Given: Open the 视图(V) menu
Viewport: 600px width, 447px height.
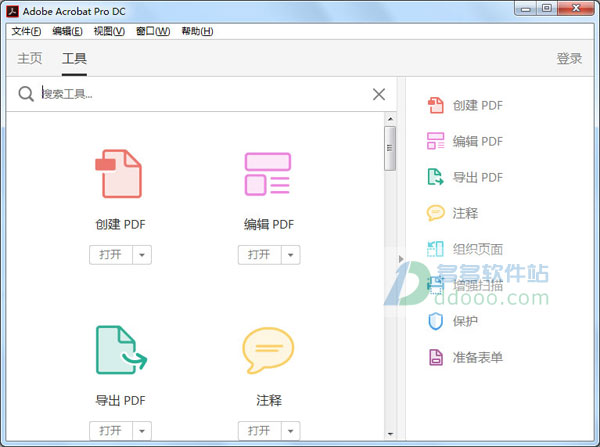Looking at the screenshot, I should click(109, 31).
